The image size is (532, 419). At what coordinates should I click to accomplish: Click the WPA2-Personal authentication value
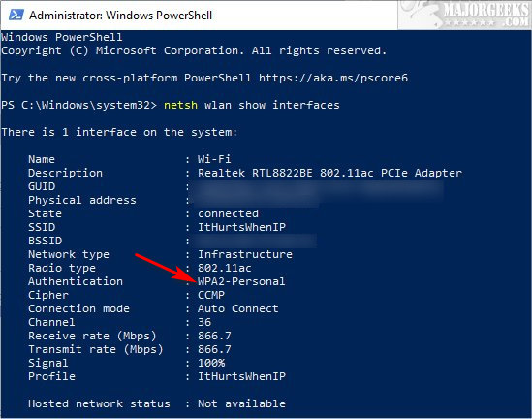(241, 281)
